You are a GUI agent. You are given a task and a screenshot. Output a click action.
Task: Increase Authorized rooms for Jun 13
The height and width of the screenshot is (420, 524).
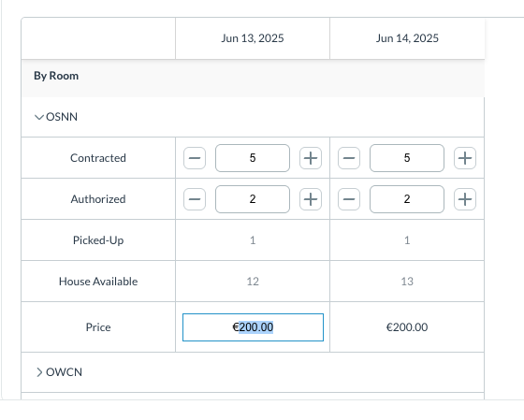point(311,199)
